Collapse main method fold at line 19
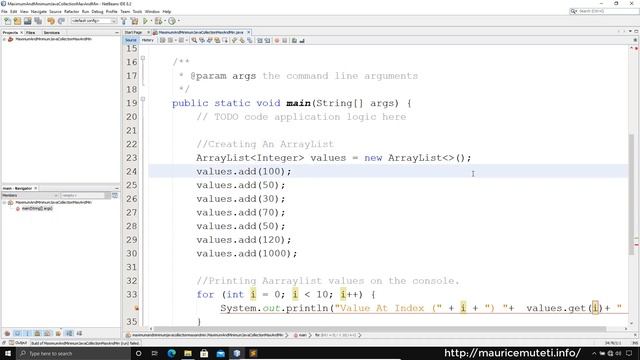Image resolution: width=640 pixels, height=360 pixels. click(x=143, y=99)
